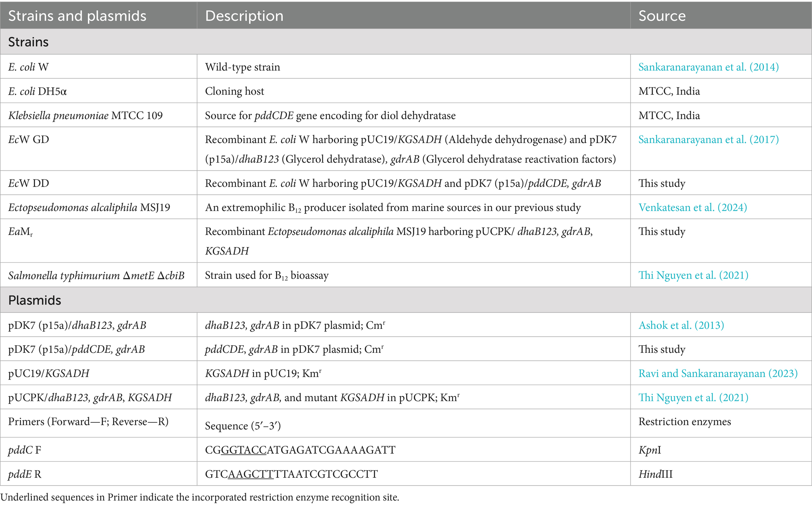
Task: Click Thi Nguyen et al. (2021) in Salmonella row
Action: (x=693, y=275)
